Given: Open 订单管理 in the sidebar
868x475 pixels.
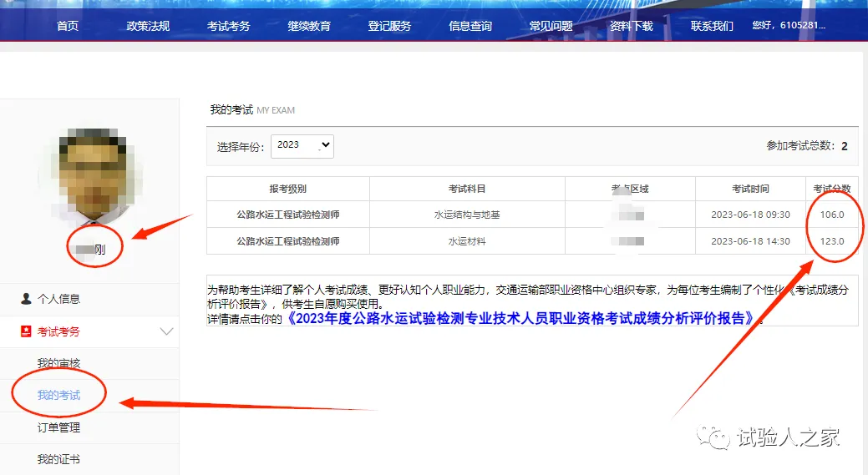Looking at the screenshot, I should 58,427.
